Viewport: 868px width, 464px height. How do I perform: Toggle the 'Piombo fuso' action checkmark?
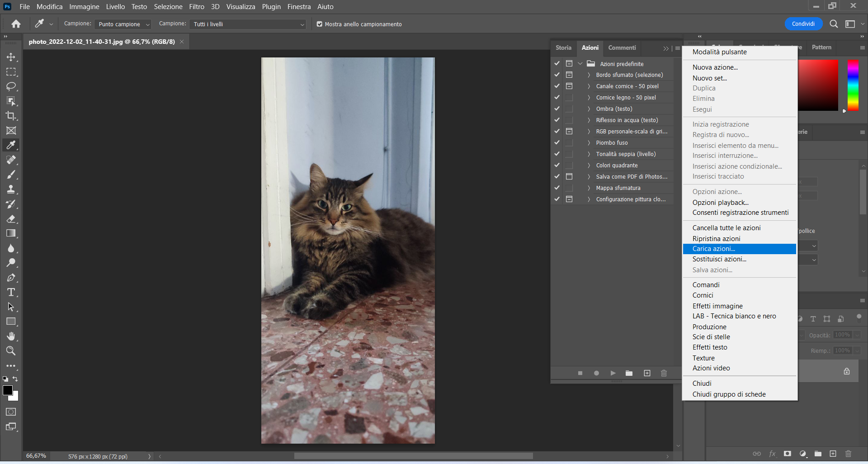tap(557, 142)
